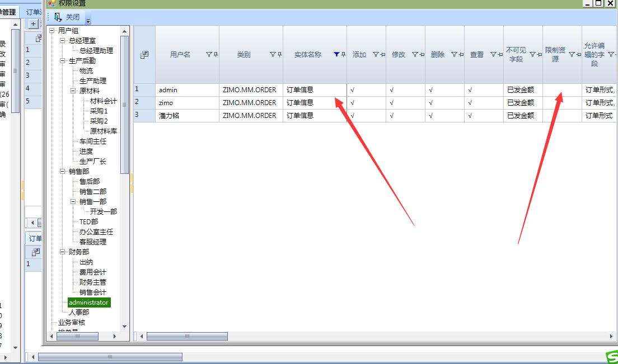
Task: Click the pin icon in 用户名 column header
Action: click(216, 55)
